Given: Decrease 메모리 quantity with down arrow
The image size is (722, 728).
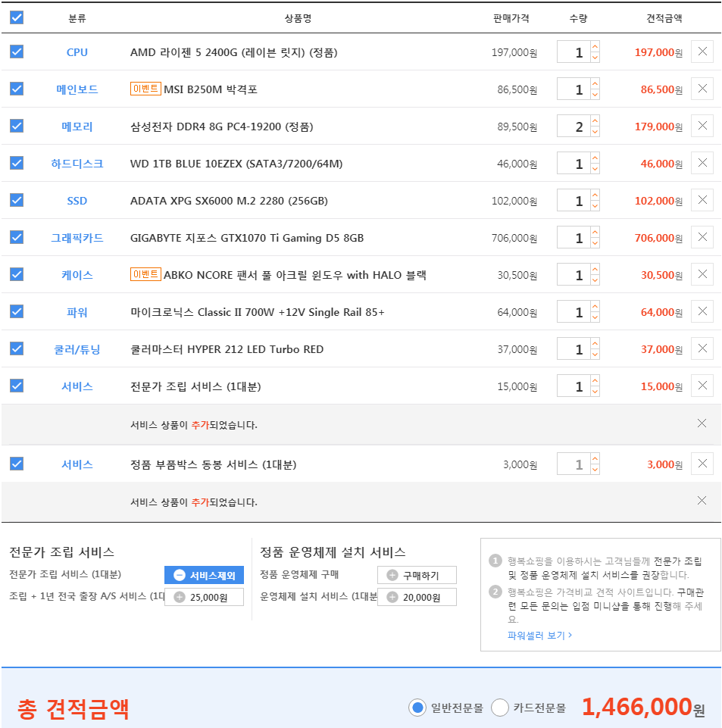Looking at the screenshot, I should click(x=595, y=131).
